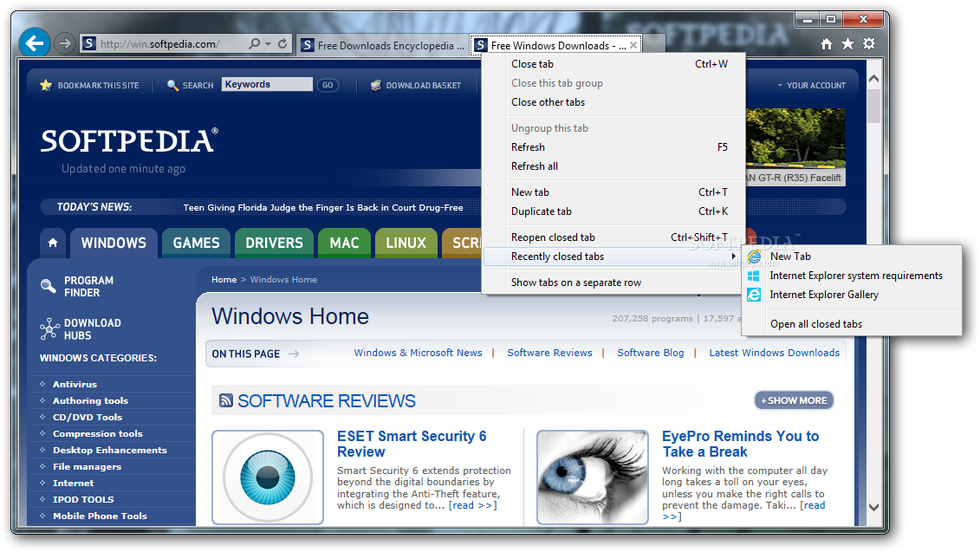Click the EyePro eye thumbnail image

click(x=593, y=477)
